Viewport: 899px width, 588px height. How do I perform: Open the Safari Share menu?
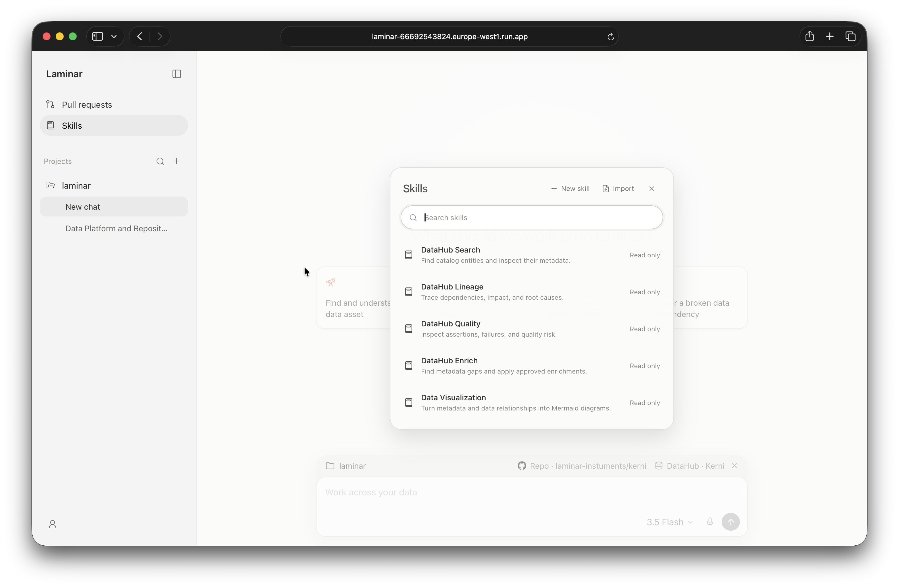[809, 36]
